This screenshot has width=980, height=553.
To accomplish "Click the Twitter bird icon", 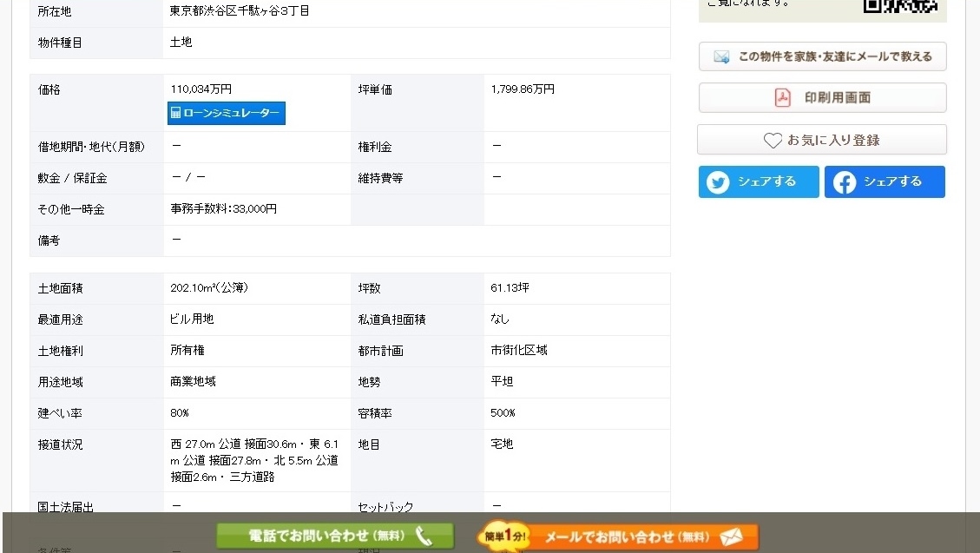I will tap(718, 182).
